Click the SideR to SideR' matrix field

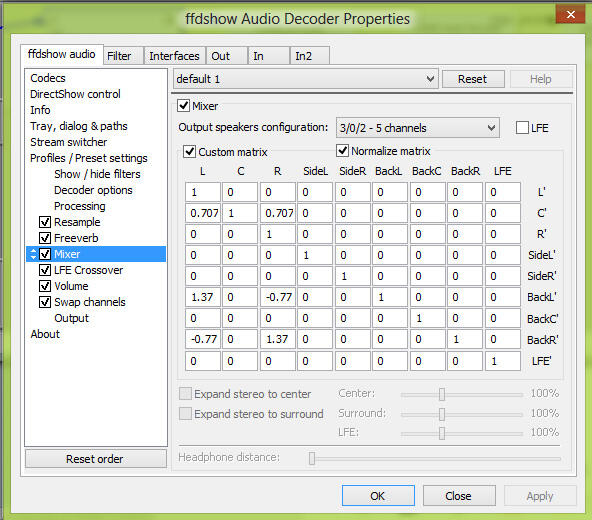point(353,276)
